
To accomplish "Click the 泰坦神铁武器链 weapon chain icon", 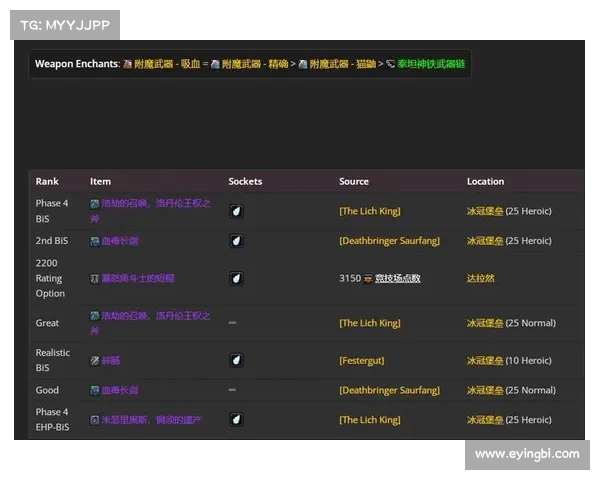I will [391, 64].
